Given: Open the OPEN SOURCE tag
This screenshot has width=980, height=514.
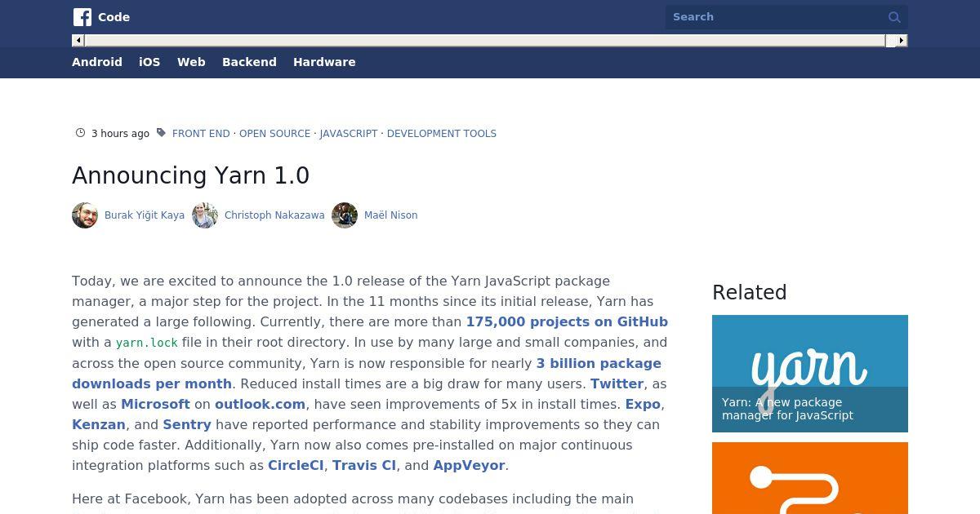Looking at the screenshot, I should point(274,134).
